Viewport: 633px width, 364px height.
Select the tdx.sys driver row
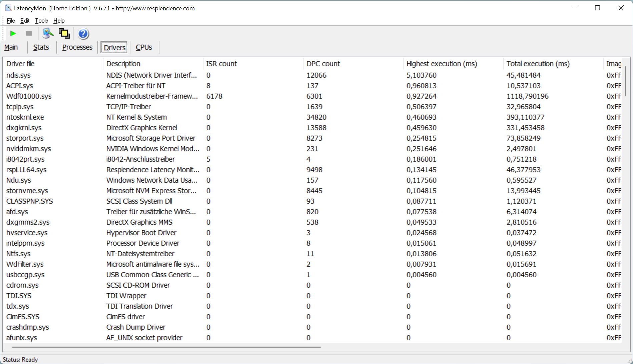pos(313,306)
